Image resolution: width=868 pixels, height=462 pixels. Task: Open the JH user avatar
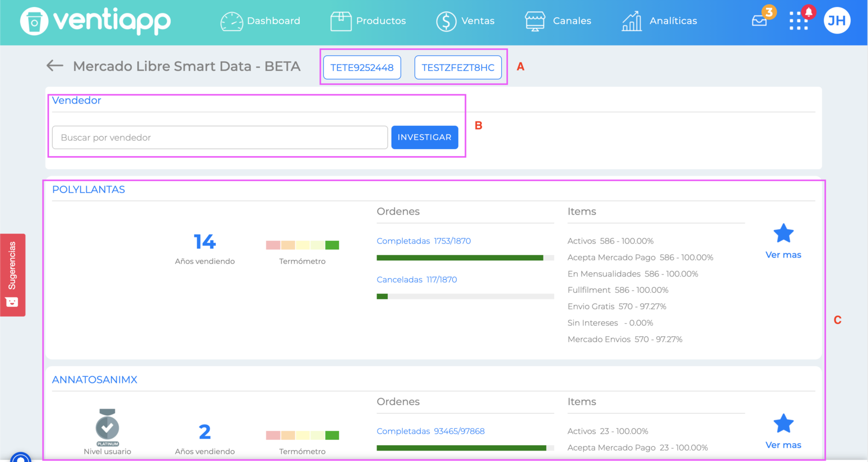[x=837, y=21]
